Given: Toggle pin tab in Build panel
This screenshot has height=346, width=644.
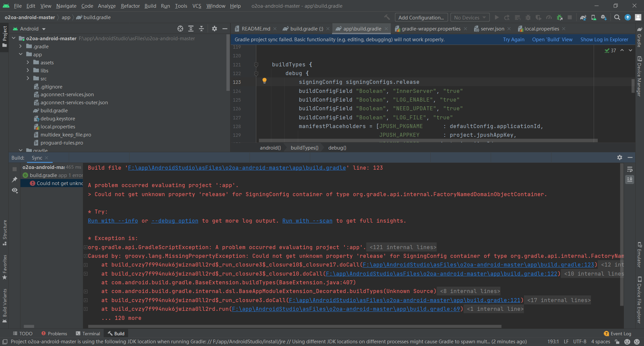Looking at the screenshot, I should [15, 180].
